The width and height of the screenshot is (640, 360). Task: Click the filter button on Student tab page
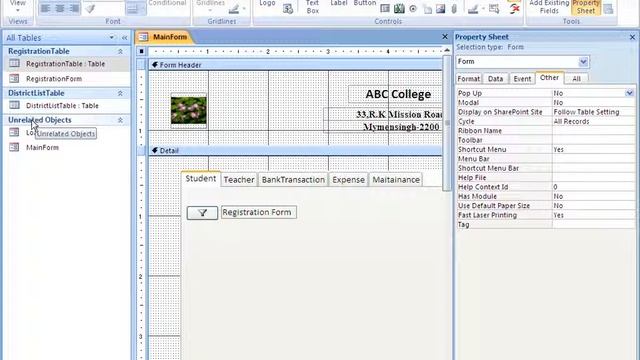pyautogui.click(x=202, y=213)
